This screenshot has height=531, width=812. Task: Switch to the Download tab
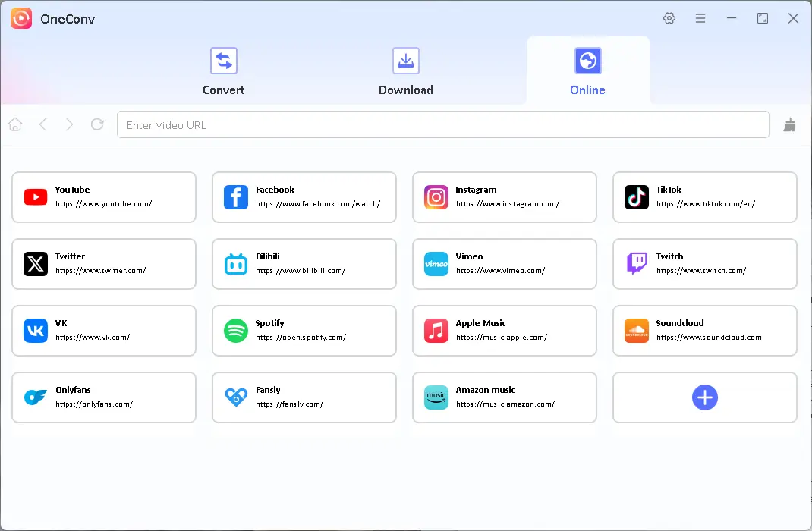(x=405, y=71)
